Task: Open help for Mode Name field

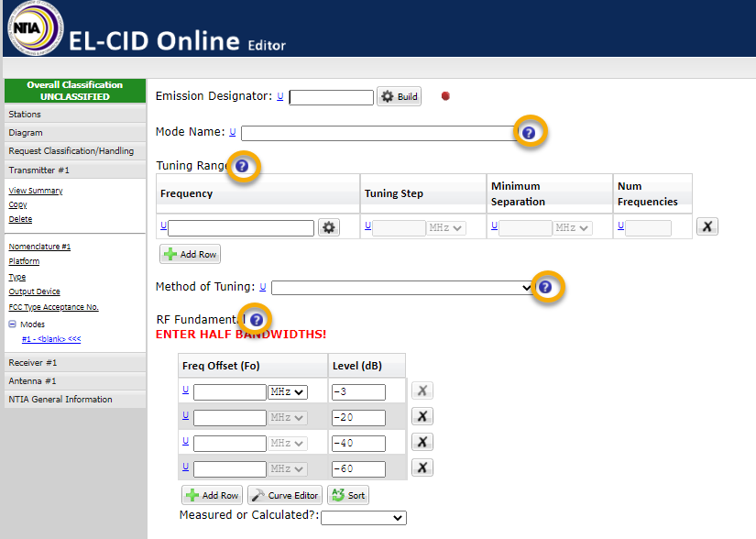Action: [529, 133]
